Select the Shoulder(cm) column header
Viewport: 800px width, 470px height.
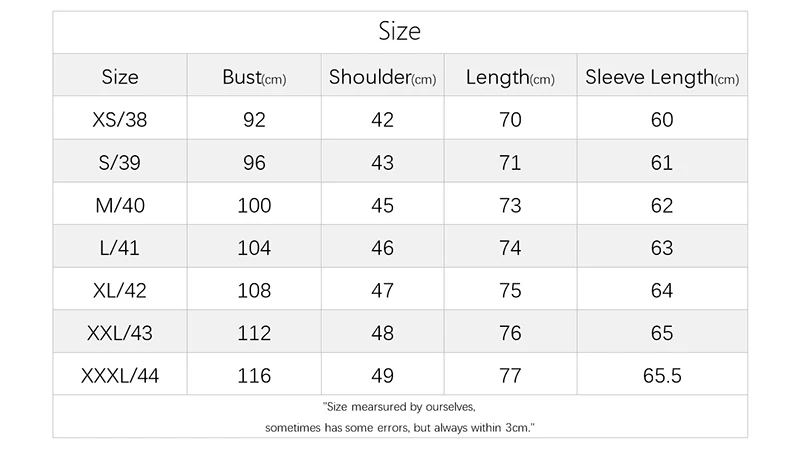pyautogui.click(x=382, y=77)
